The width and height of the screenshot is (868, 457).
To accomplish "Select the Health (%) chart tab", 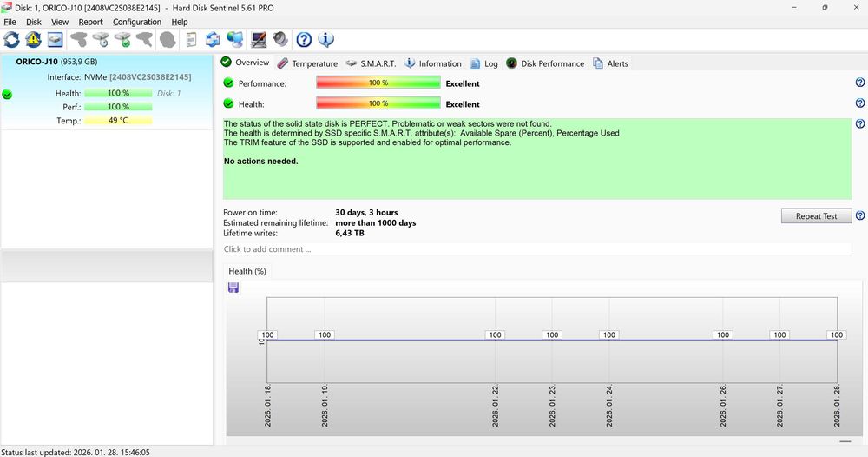I will (247, 271).
